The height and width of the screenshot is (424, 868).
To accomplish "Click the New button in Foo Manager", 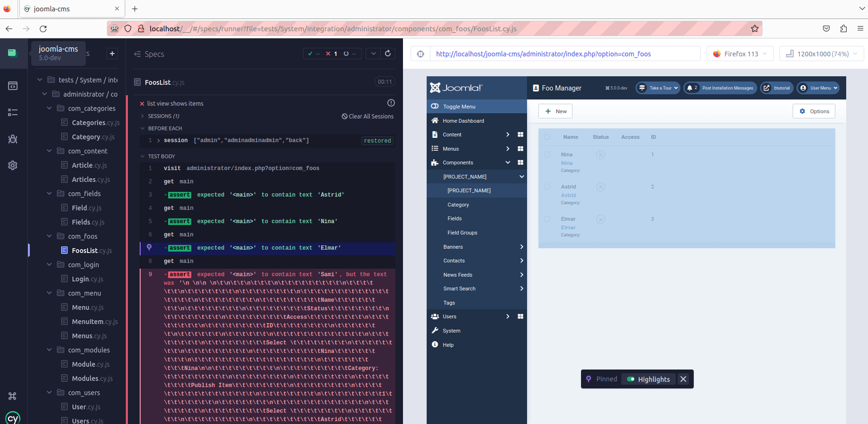I will [x=555, y=111].
